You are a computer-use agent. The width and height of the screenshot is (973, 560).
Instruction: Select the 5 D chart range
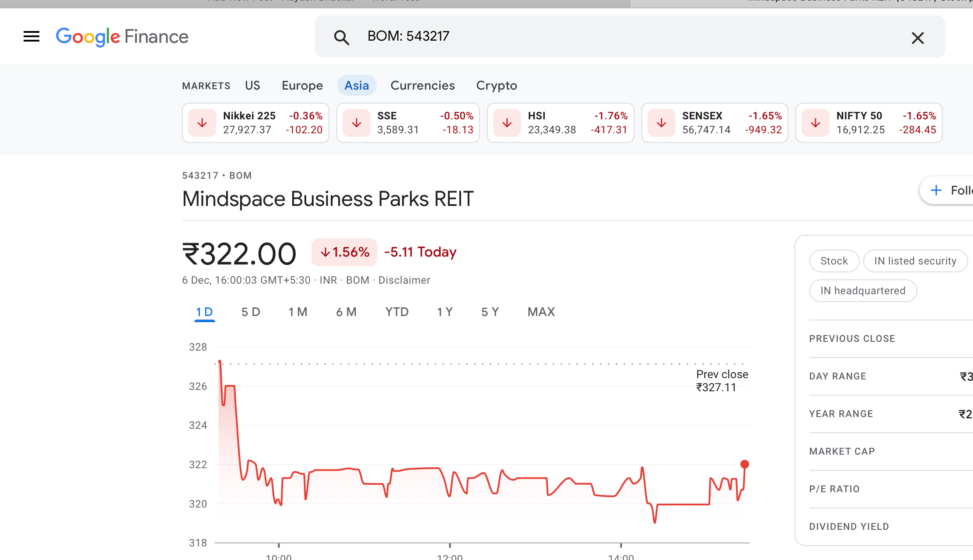(x=251, y=312)
